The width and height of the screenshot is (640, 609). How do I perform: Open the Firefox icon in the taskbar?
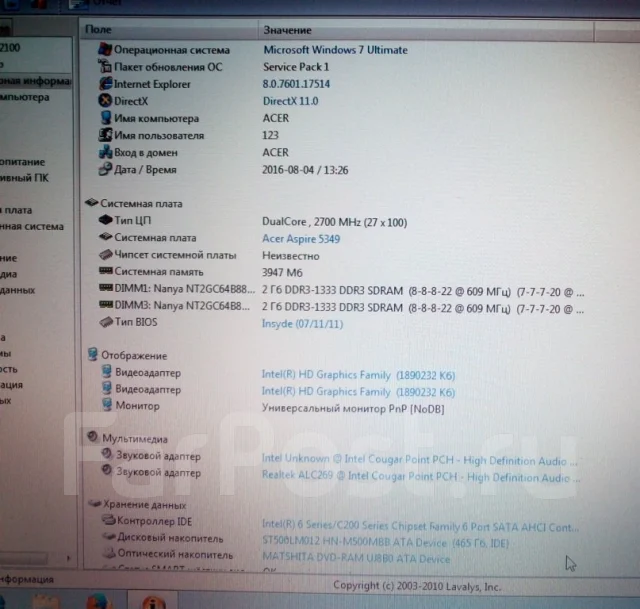point(98,602)
